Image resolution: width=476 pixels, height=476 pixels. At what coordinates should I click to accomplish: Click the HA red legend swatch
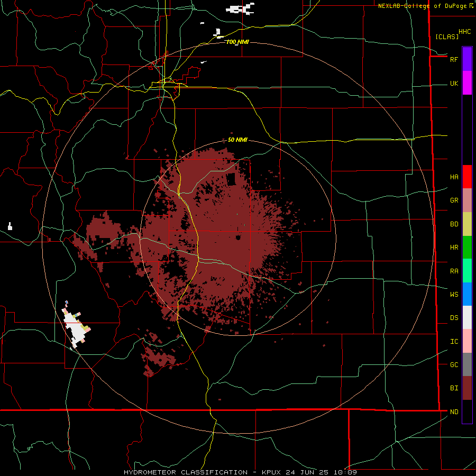[467, 177]
